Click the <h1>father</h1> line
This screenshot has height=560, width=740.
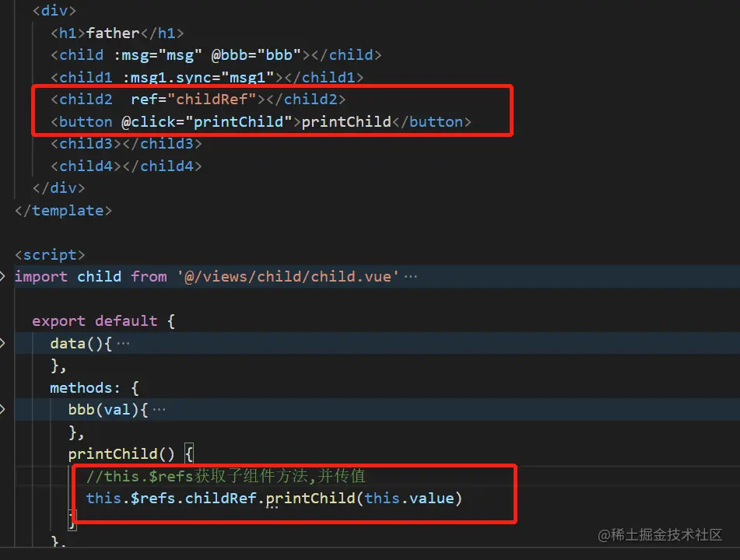coord(117,33)
